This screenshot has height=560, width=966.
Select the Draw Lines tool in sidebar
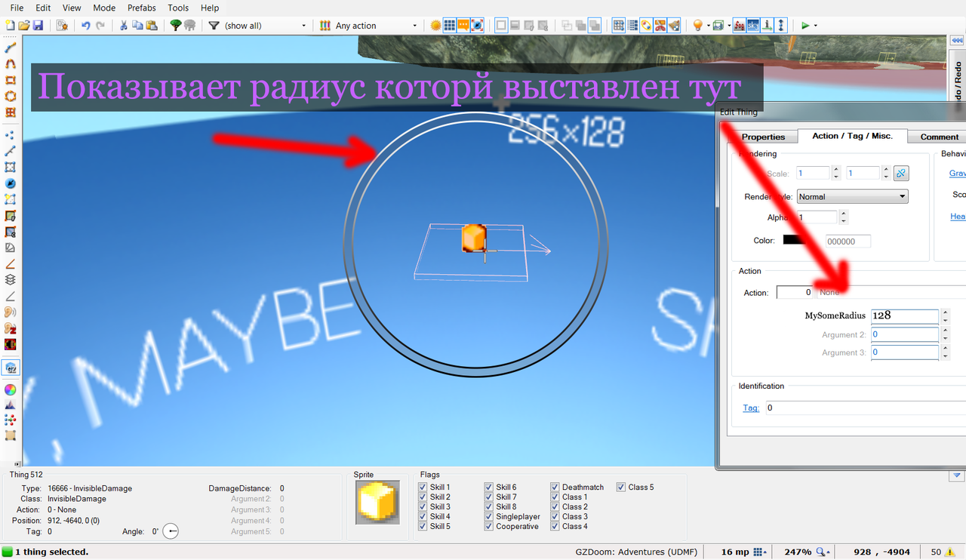11,48
